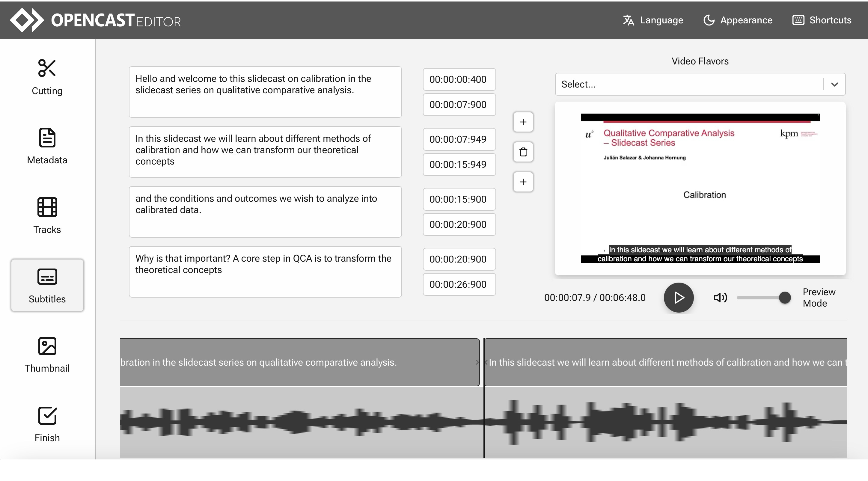Image resolution: width=868 pixels, height=481 pixels.
Task: Toggle Preview Mode
Action: (819, 297)
